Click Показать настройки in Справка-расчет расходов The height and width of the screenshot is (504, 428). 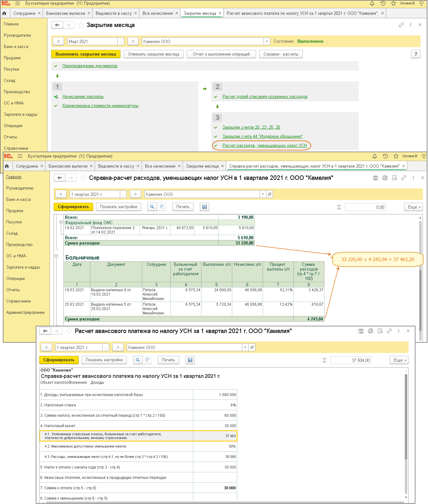pyautogui.click(x=119, y=207)
